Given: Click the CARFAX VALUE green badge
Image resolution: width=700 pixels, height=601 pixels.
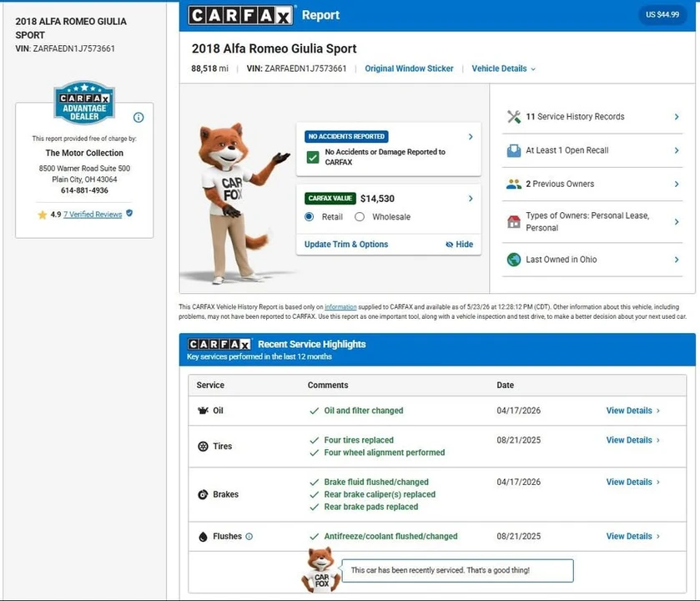Looking at the screenshot, I should (x=330, y=199).
